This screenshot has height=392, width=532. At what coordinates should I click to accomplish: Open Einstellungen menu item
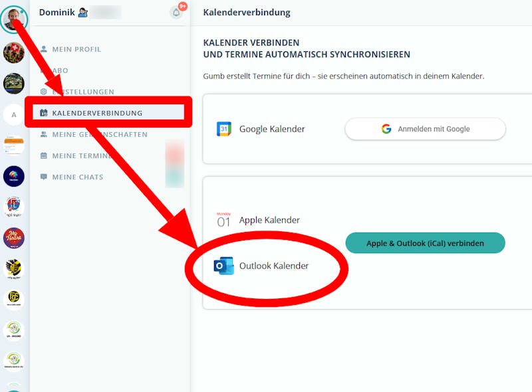click(x=82, y=92)
